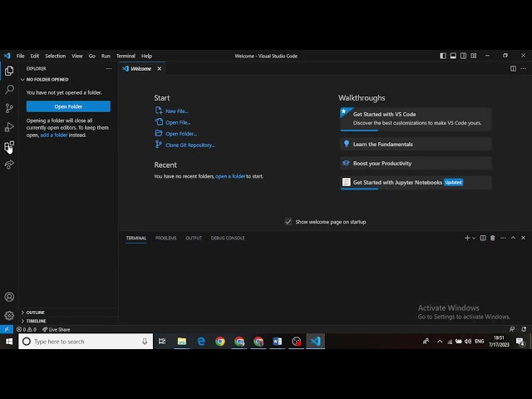
Task: Open Get Started with VS Code walkthrough
Action: tap(416, 119)
